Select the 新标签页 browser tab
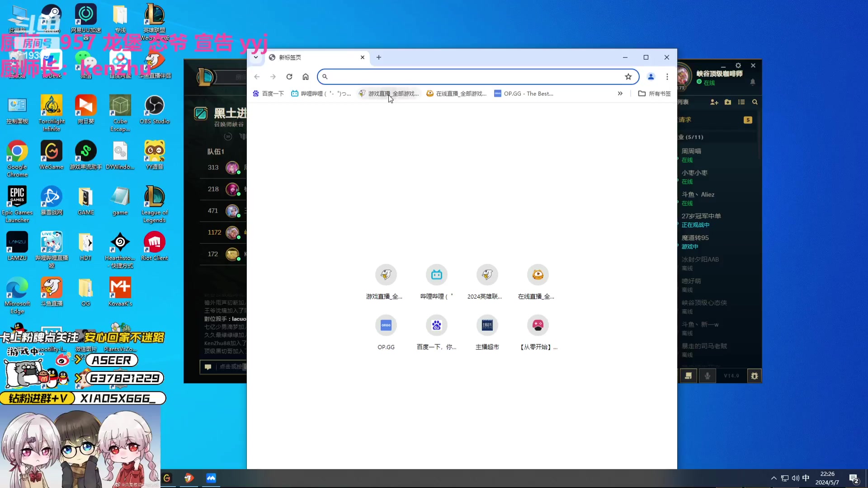This screenshot has width=868, height=488. [x=316, y=57]
